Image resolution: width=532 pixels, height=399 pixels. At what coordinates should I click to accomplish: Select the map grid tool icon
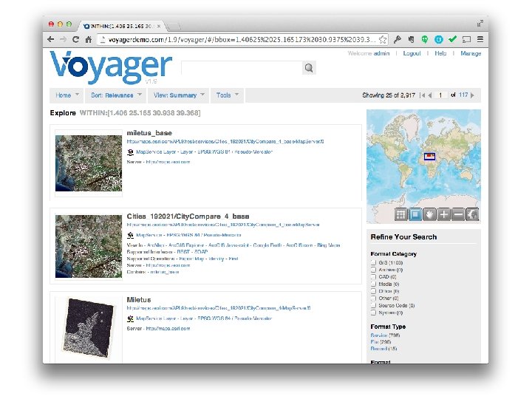400,214
